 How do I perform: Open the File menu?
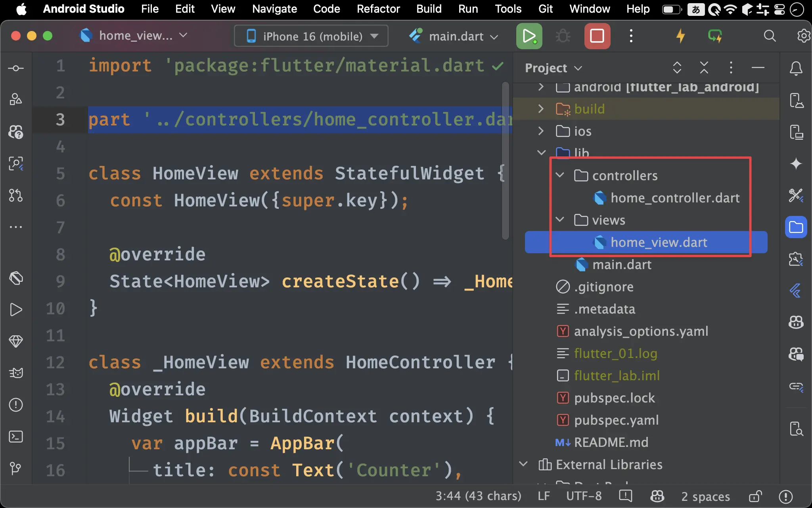click(150, 9)
